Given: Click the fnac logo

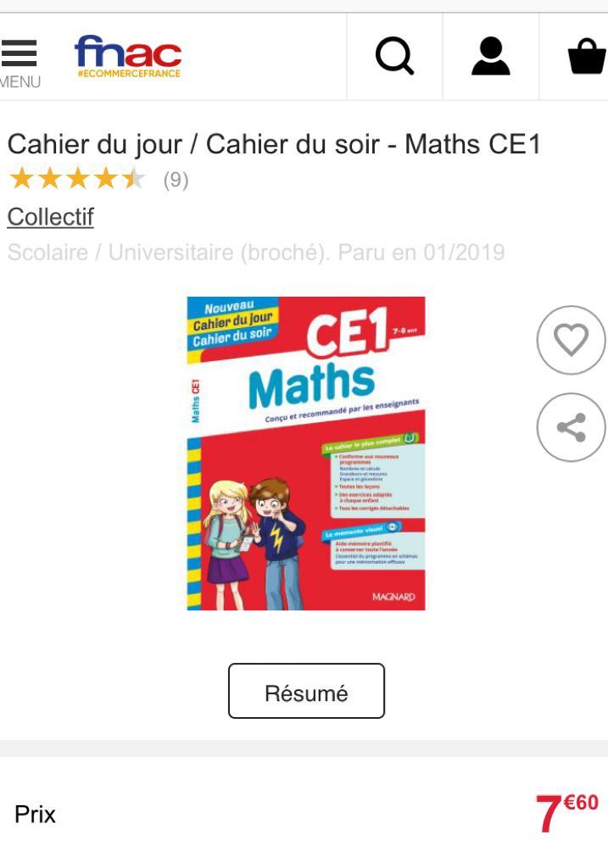Looking at the screenshot, I should 128,51.
